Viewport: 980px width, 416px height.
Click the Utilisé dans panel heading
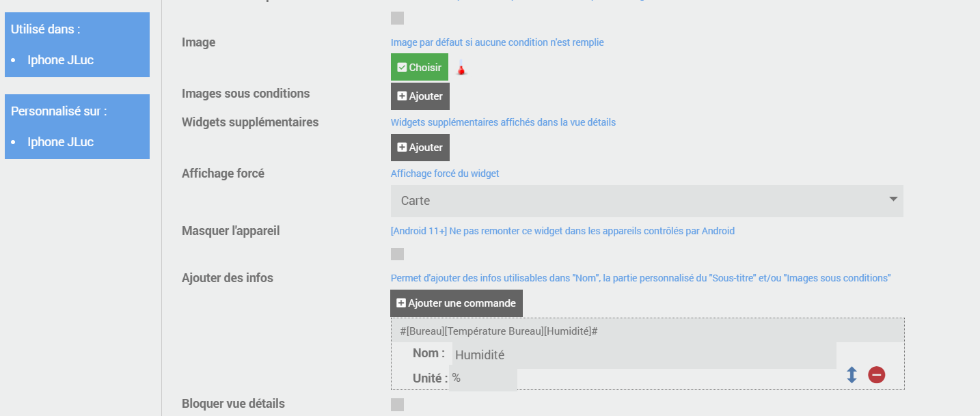46,29
